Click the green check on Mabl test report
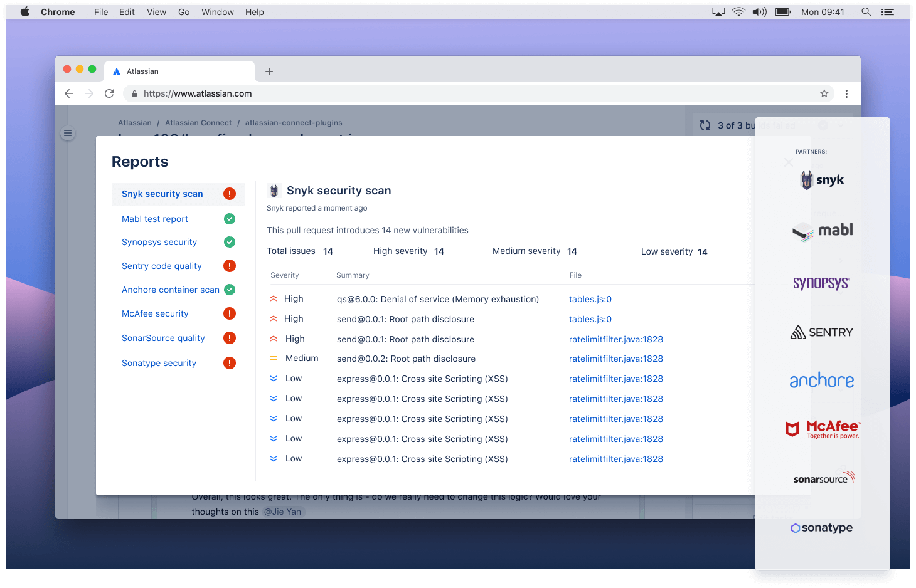Screen dimensions: 916x588 pyautogui.click(x=230, y=218)
